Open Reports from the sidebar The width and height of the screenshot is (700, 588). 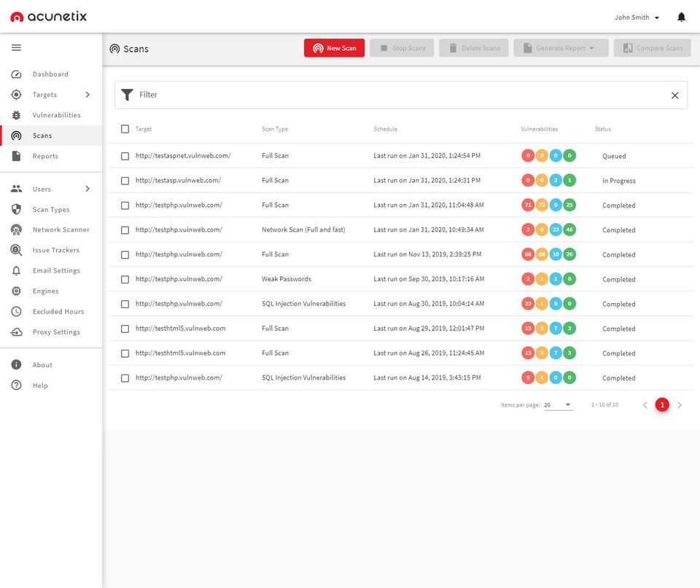[45, 156]
